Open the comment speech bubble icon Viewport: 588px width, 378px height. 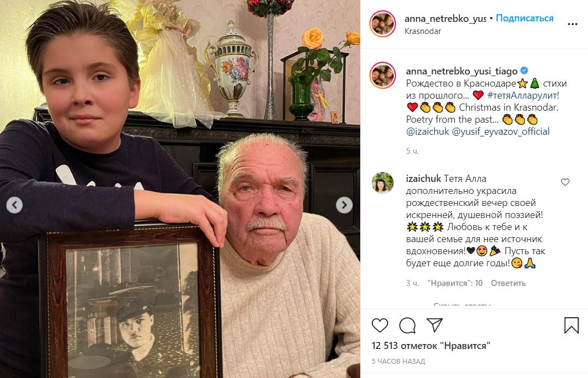[407, 325]
